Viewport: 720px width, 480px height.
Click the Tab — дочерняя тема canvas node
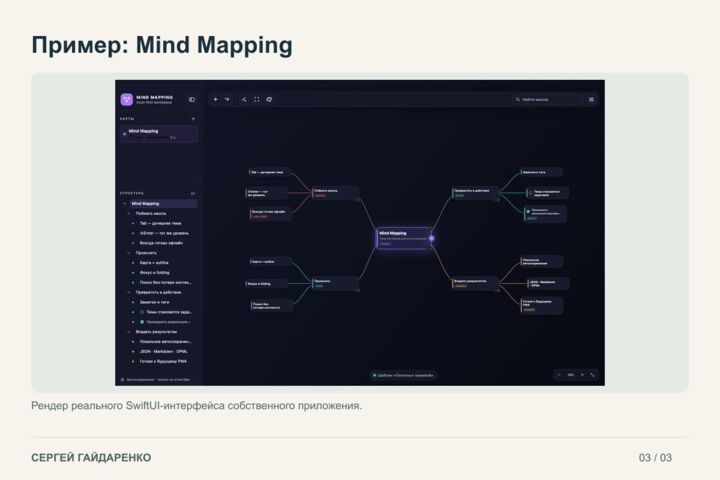[270, 172]
